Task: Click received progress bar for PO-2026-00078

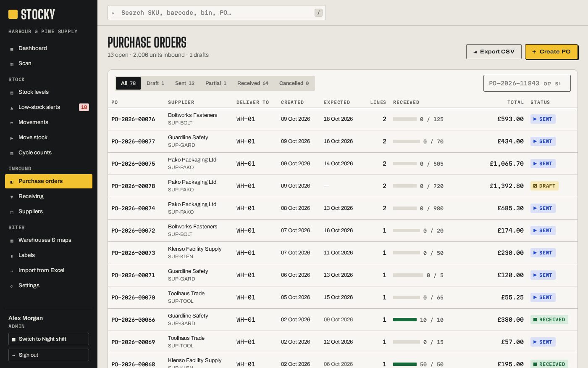Action: [405, 186]
